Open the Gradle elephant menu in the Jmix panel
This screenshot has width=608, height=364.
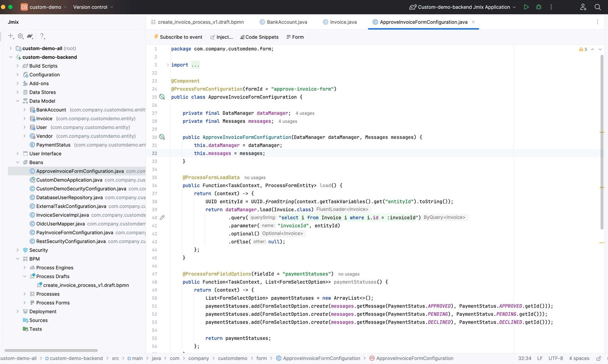click(30, 36)
